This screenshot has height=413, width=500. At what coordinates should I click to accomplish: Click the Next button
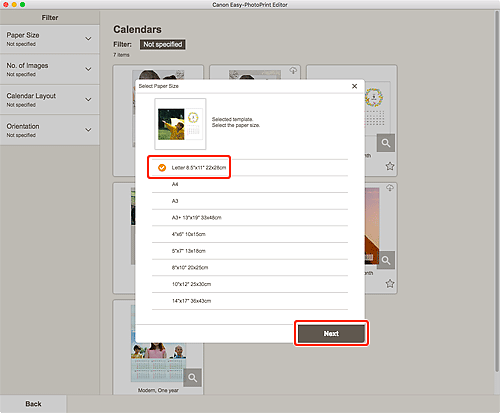point(331,333)
